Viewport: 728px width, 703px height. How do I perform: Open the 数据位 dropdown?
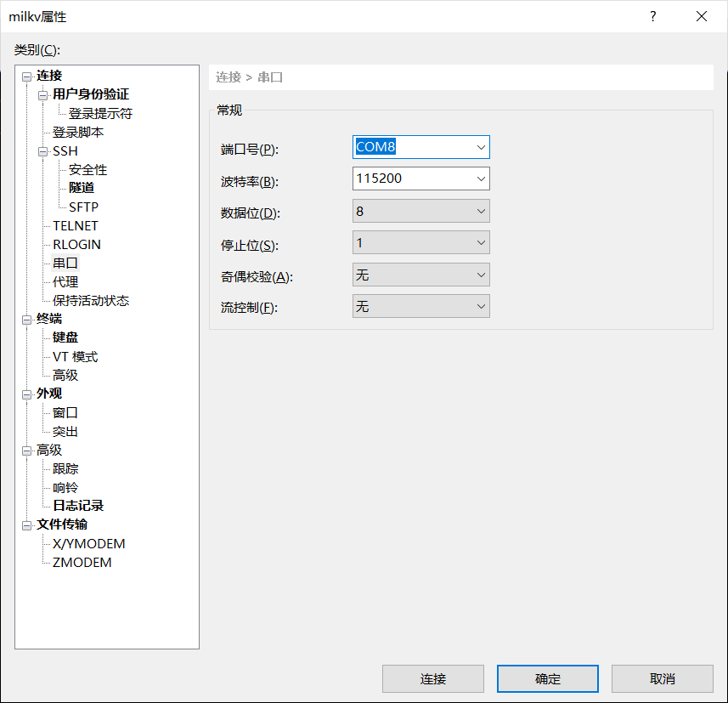[421, 212]
